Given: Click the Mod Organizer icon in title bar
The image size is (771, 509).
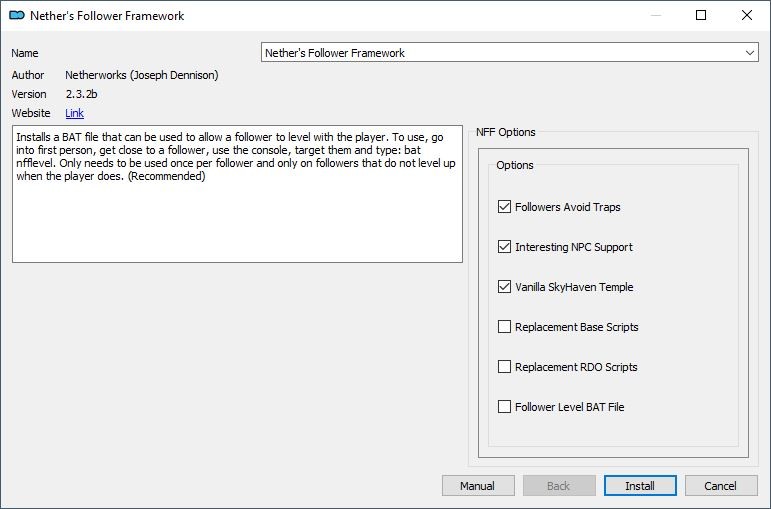Looking at the screenshot, I should [17, 15].
